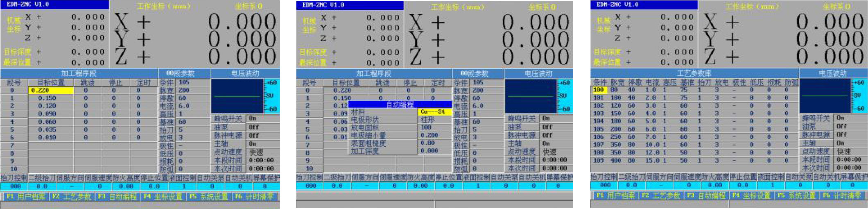Choose F6 计时清零 on the left screen

(254, 197)
